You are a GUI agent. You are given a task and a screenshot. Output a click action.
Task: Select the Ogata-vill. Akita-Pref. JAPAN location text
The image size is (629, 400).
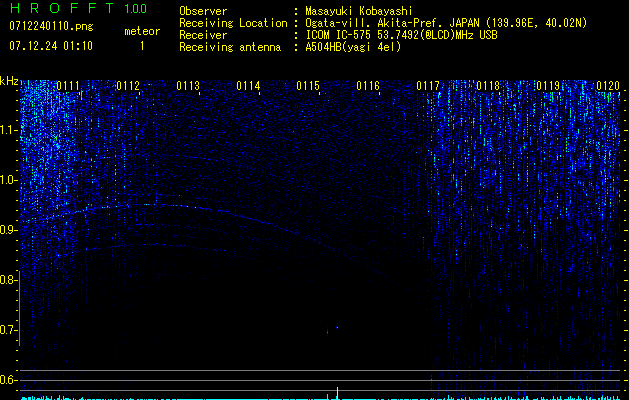point(446,23)
